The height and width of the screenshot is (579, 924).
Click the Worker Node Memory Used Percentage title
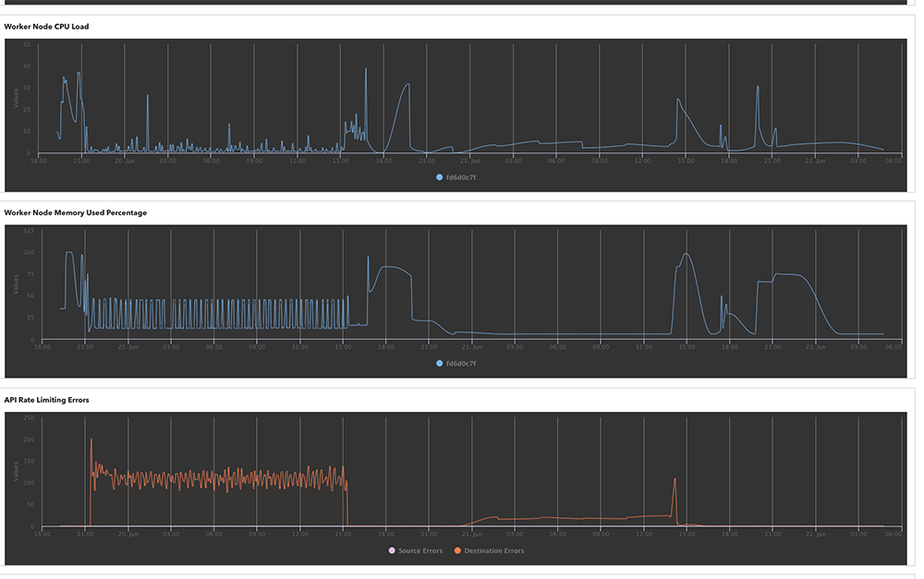(x=75, y=212)
